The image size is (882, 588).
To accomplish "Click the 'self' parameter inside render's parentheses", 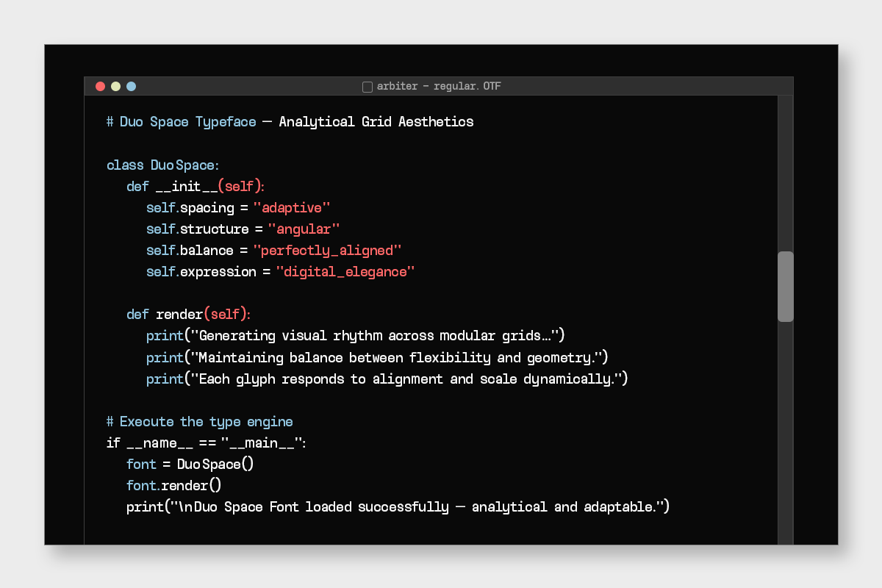I will 225,314.
